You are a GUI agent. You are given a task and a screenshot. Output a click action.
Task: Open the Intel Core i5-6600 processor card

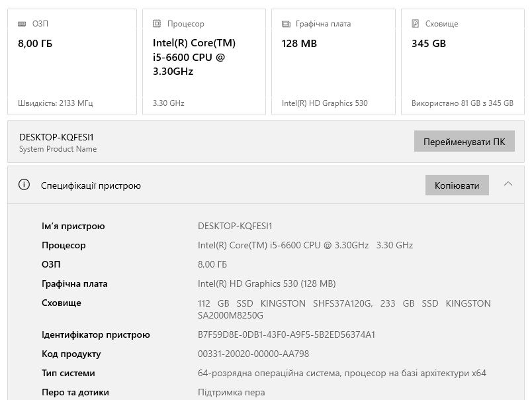click(x=204, y=62)
